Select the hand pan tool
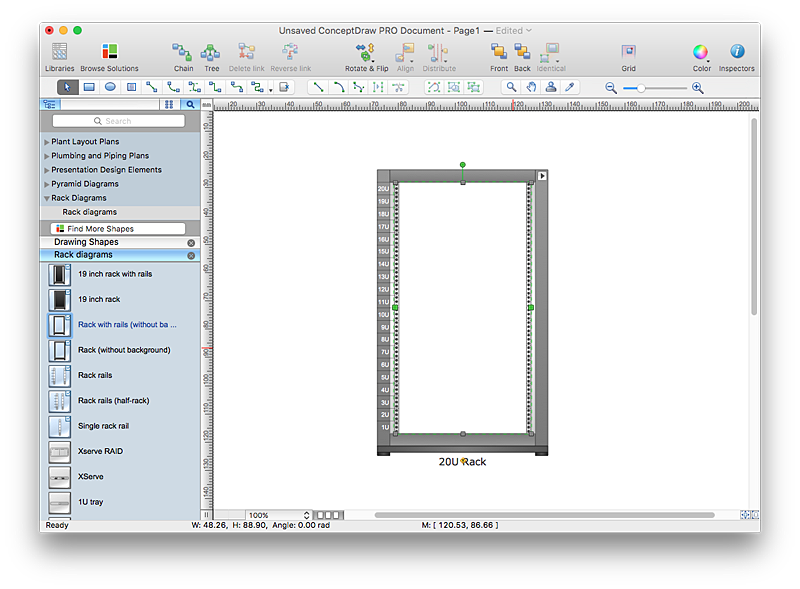Image resolution: width=800 pixels, height=589 pixels. (x=531, y=88)
